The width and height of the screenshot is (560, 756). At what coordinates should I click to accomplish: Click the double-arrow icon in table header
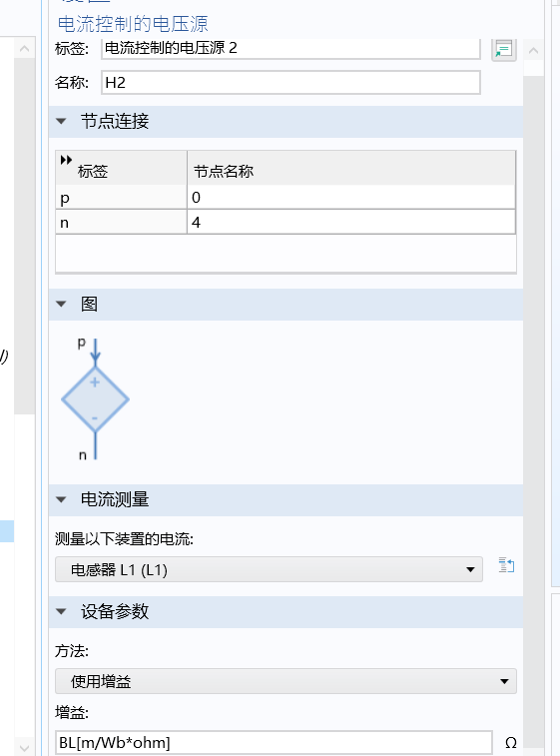coord(66,160)
